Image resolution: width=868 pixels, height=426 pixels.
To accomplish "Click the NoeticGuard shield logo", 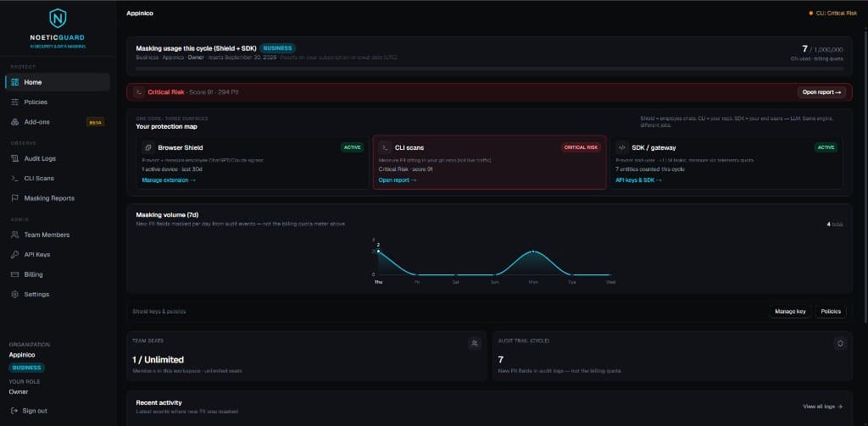I will coord(58,19).
